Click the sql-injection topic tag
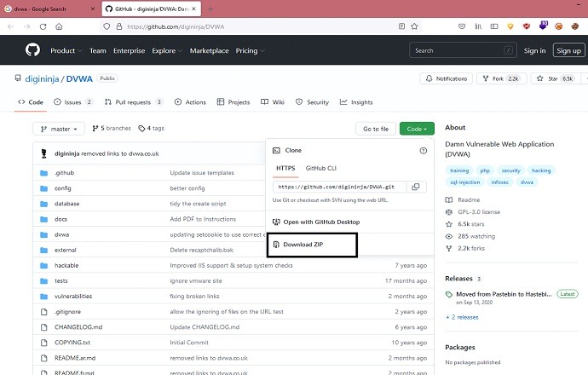 pyautogui.click(x=465, y=182)
